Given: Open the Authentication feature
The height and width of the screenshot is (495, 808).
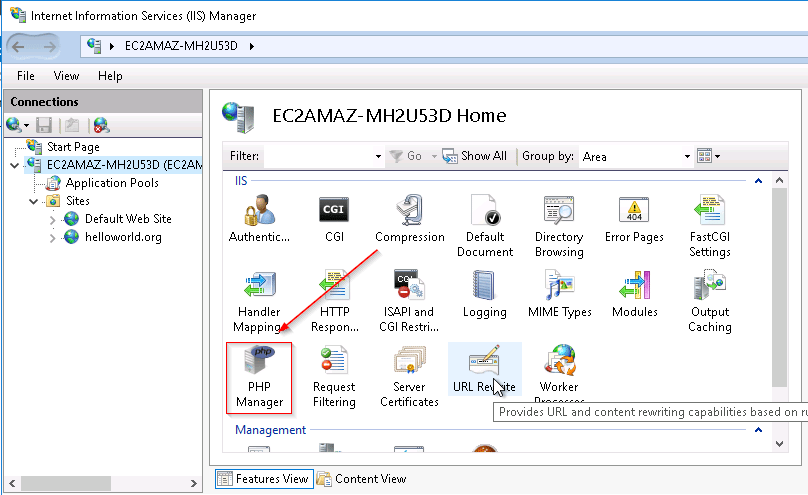Looking at the screenshot, I should [x=259, y=218].
